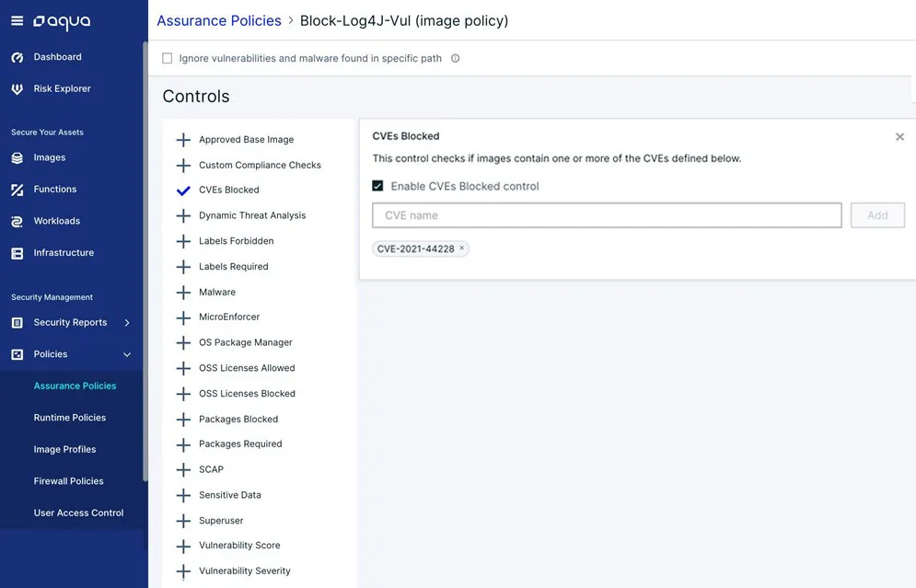Click the Functions sidebar icon

(17, 190)
